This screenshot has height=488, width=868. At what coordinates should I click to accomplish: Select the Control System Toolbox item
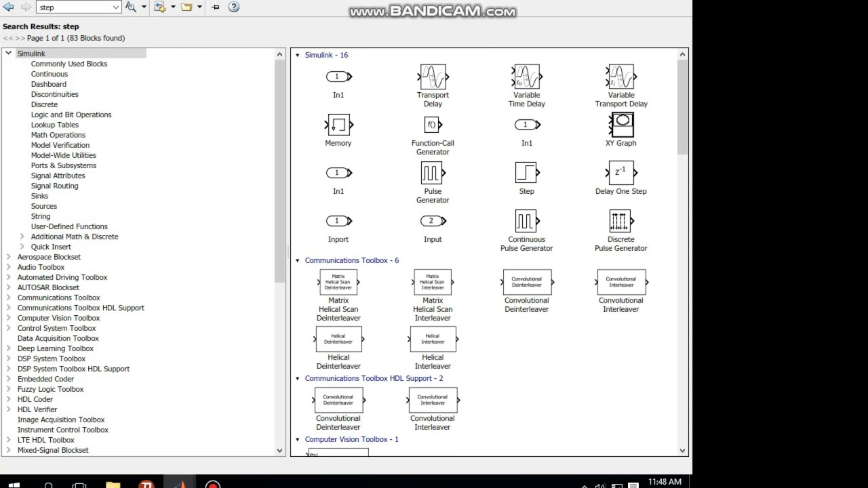pos(57,328)
